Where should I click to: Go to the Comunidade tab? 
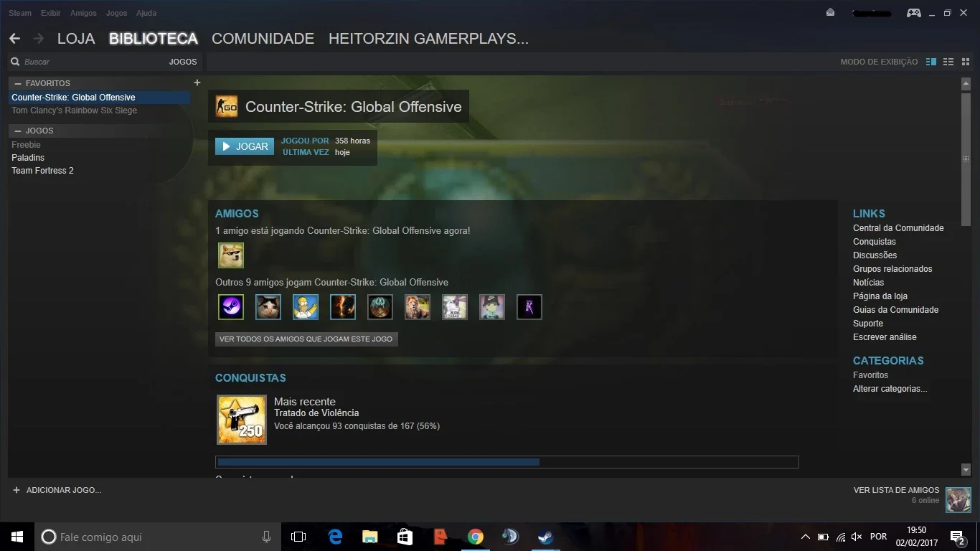pos(263,39)
